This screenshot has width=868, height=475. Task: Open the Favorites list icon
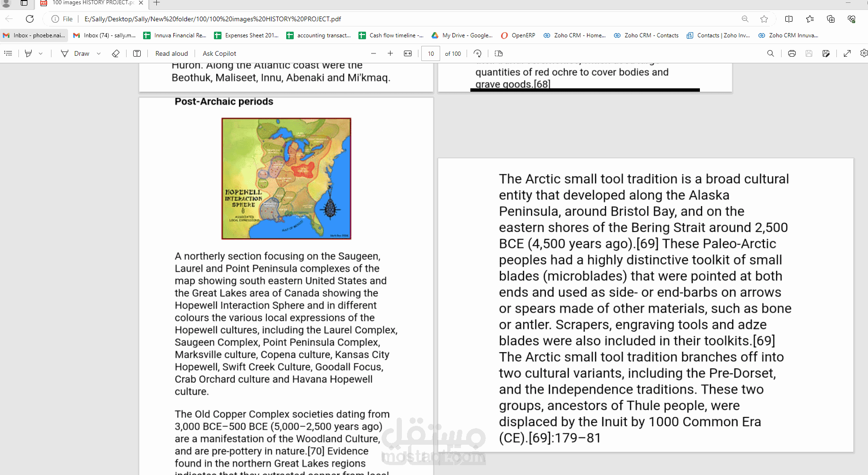tap(810, 19)
